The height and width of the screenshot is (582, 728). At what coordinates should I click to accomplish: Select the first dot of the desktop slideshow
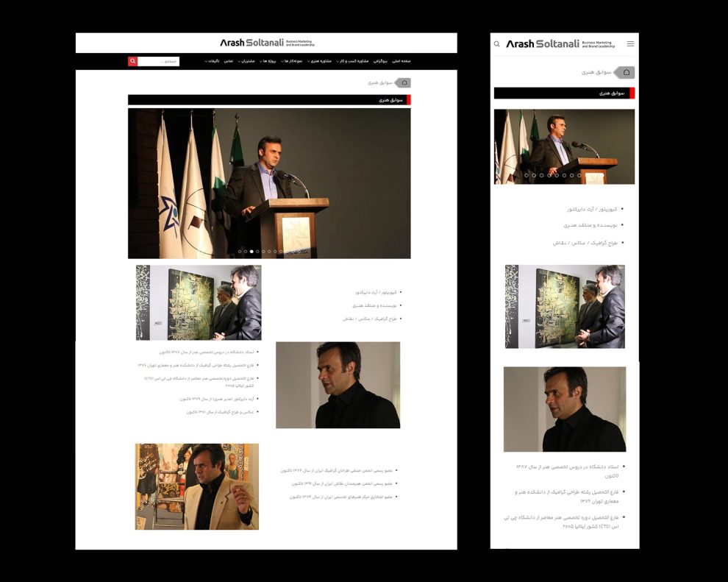[x=240, y=252]
